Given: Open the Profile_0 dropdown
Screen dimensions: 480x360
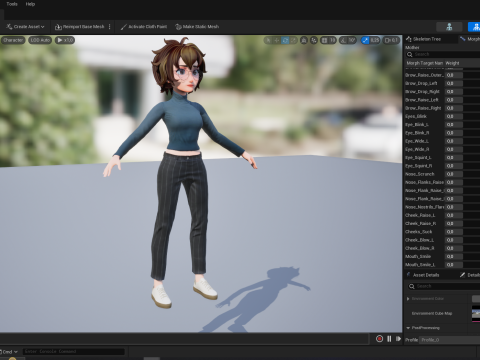Looking at the screenshot, I should (449, 340).
